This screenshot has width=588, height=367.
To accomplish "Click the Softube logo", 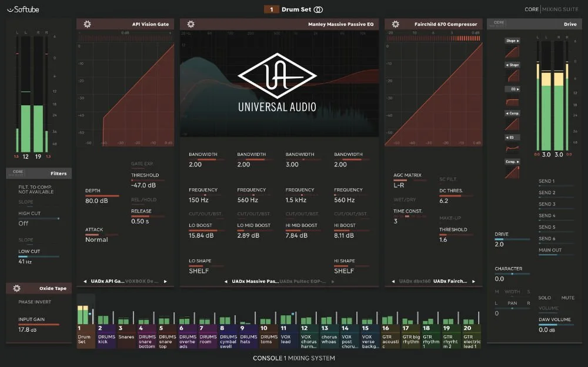I will (24, 9).
